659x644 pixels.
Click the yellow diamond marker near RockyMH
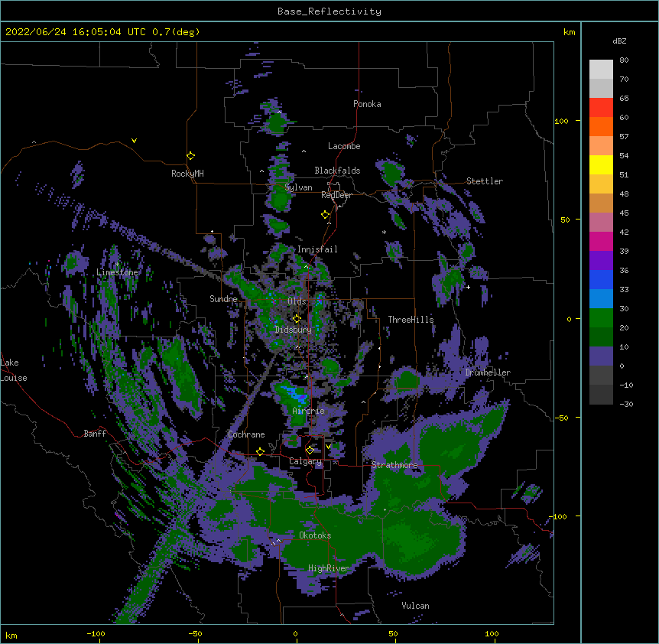click(190, 155)
